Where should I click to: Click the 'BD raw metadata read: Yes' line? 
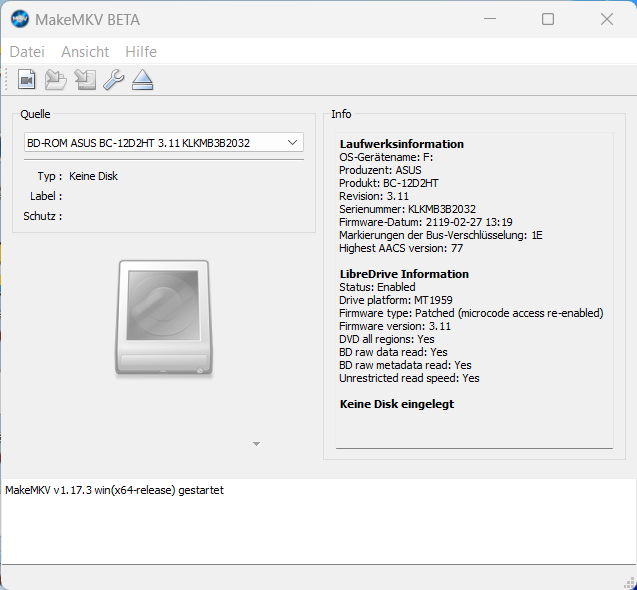(405, 365)
